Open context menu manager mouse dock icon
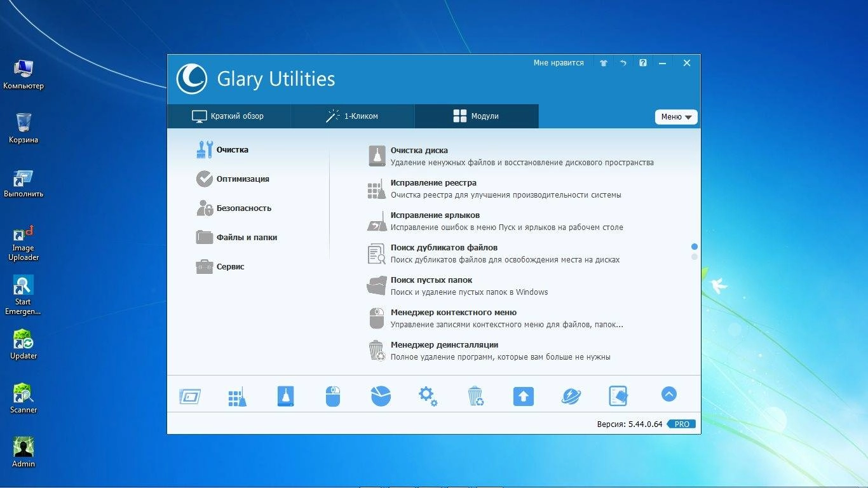 click(333, 396)
